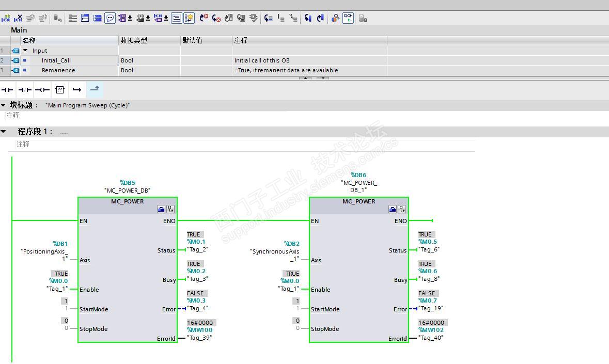This screenshot has width=609, height=364.
Task: Click the %M0.5 Tag_6 Status operand
Action: tap(429, 246)
